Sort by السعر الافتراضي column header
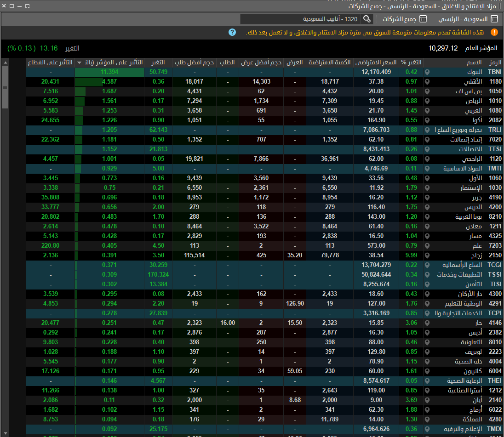The height and width of the screenshot is (437, 504). coord(376,62)
